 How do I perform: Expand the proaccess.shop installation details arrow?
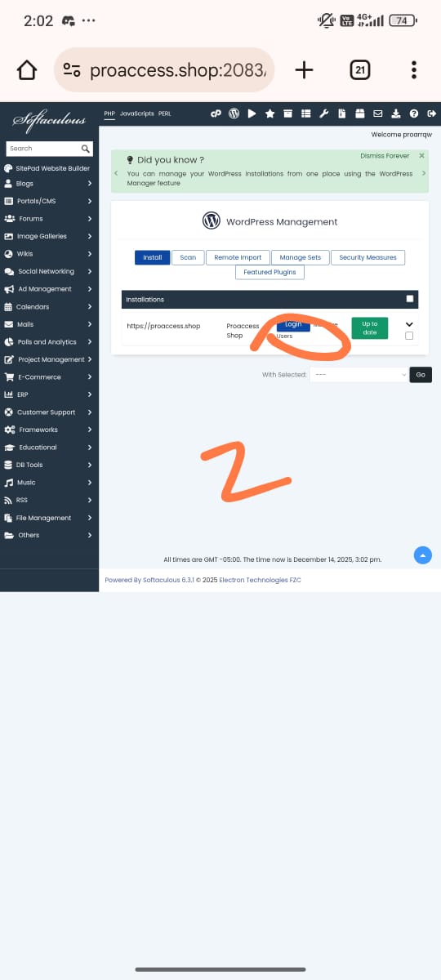[x=409, y=323]
